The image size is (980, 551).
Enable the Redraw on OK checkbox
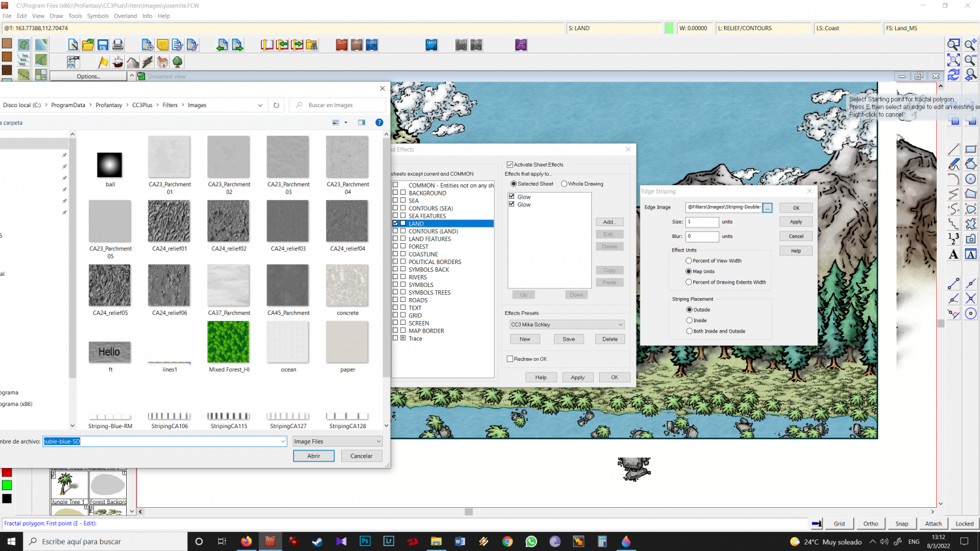[510, 359]
